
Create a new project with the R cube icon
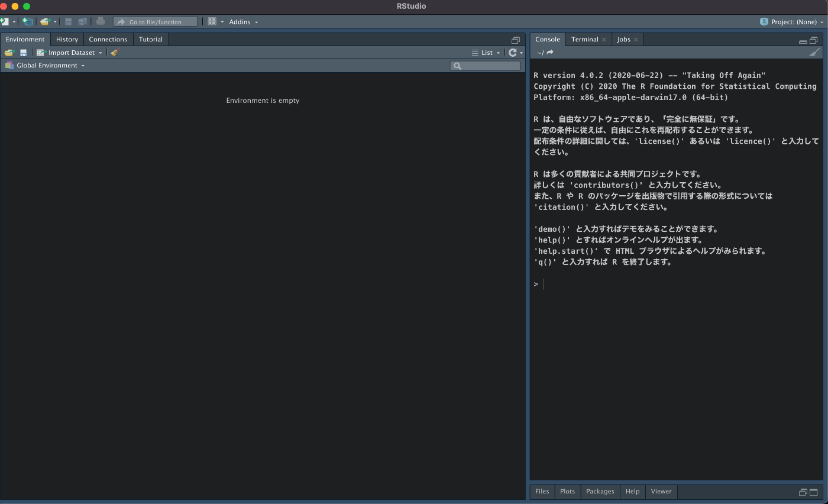click(27, 21)
